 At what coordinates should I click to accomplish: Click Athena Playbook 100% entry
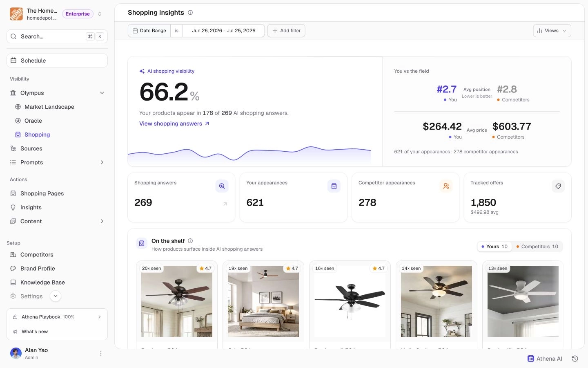(57, 317)
